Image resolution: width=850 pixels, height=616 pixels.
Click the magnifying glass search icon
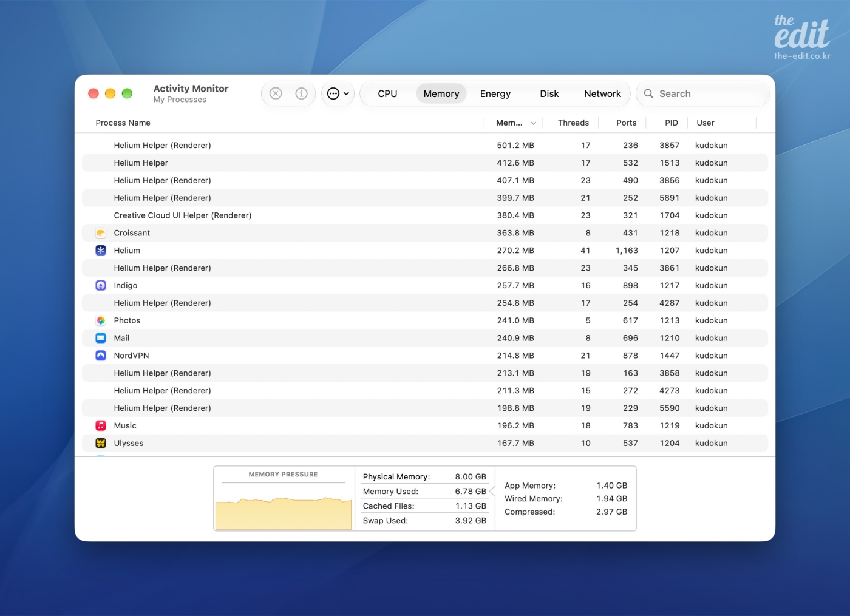[648, 93]
